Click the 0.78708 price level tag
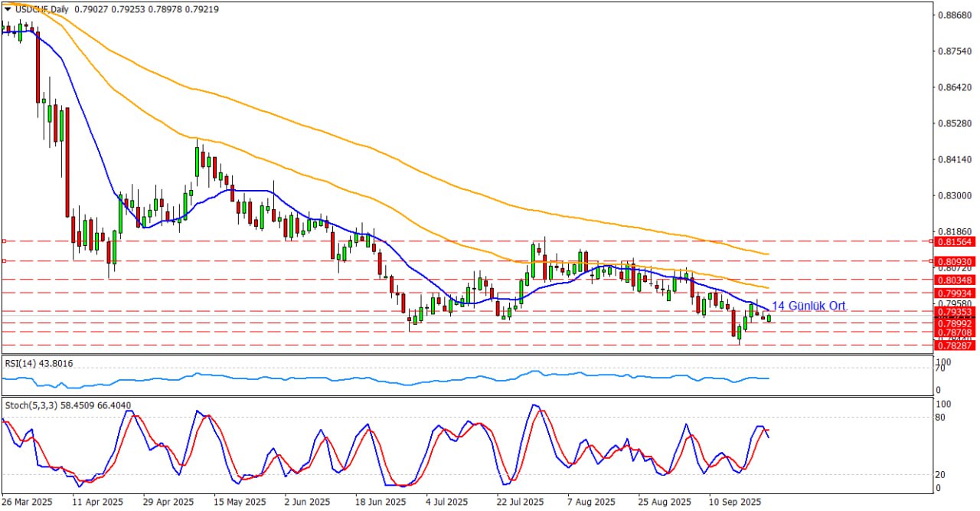Viewport: 980px width, 511px height. coord(953,333)
